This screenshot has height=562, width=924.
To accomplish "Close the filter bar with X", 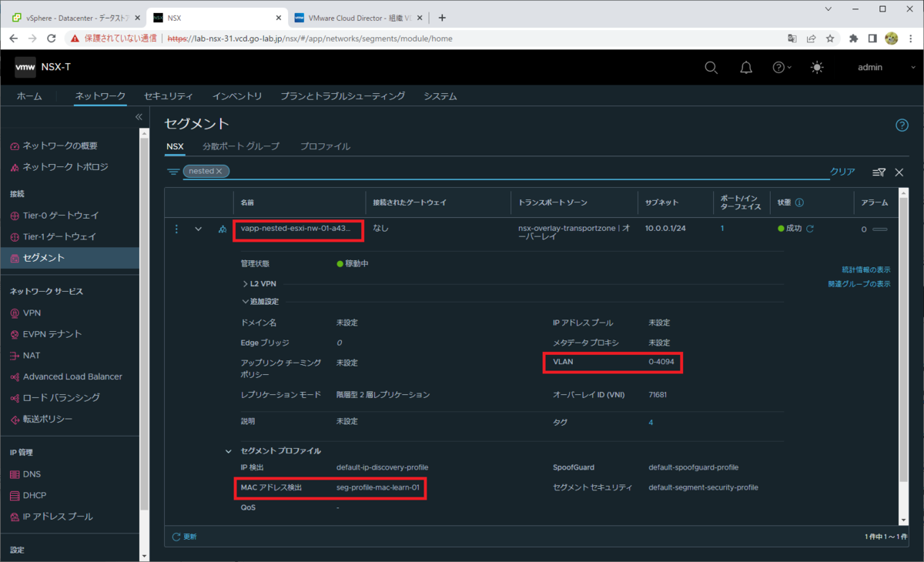I will (899, 172).
